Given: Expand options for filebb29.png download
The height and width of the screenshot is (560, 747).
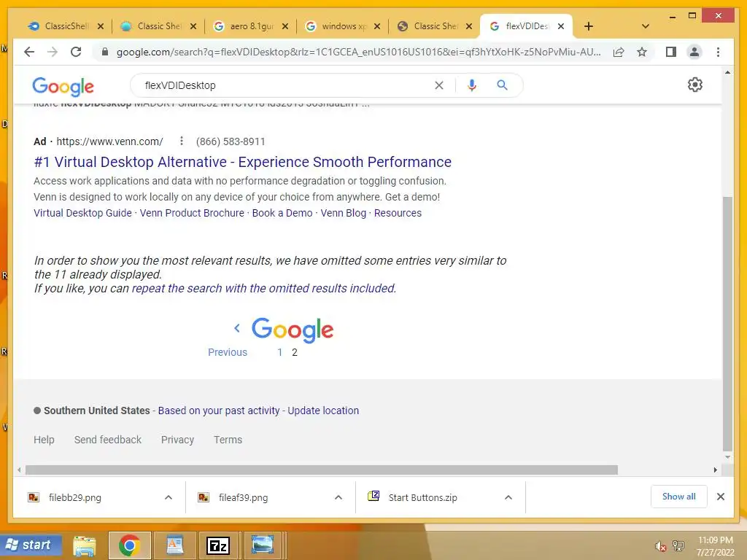Looking at the screenshot, I should coord(169,497).
